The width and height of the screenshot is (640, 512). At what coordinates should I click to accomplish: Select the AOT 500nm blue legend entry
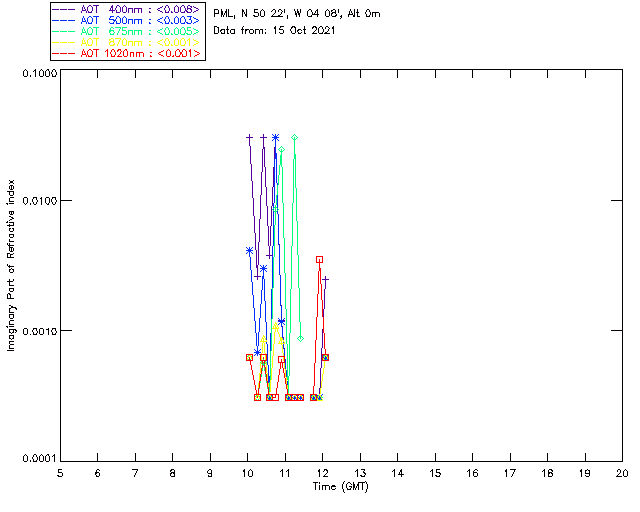point(127,21)
